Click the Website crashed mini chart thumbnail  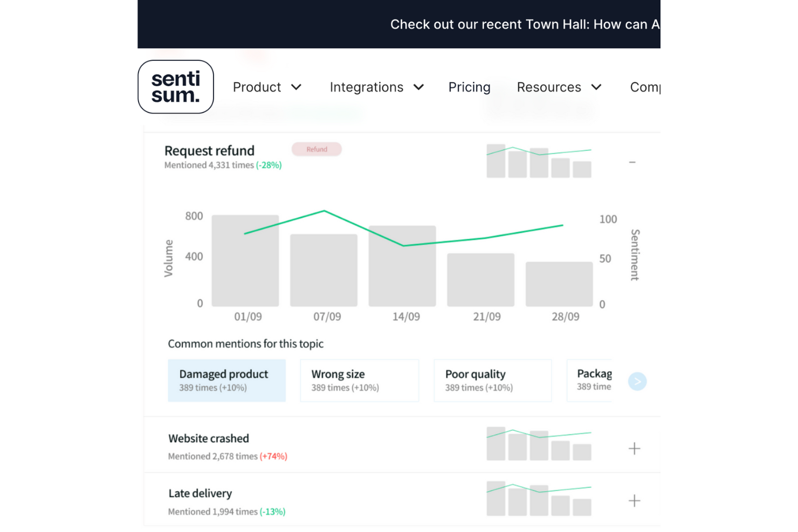coord(539,444)
